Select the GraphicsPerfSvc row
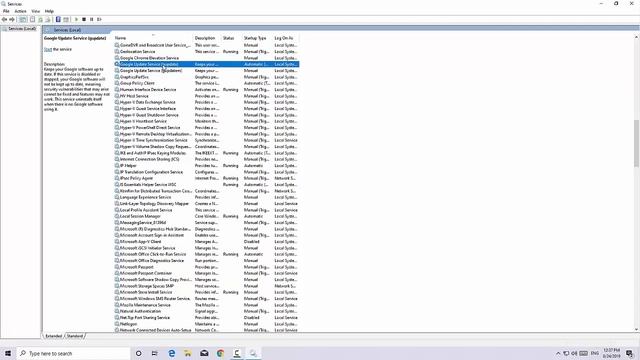Viewport: 640px width, 360px height. coord(207,77)
